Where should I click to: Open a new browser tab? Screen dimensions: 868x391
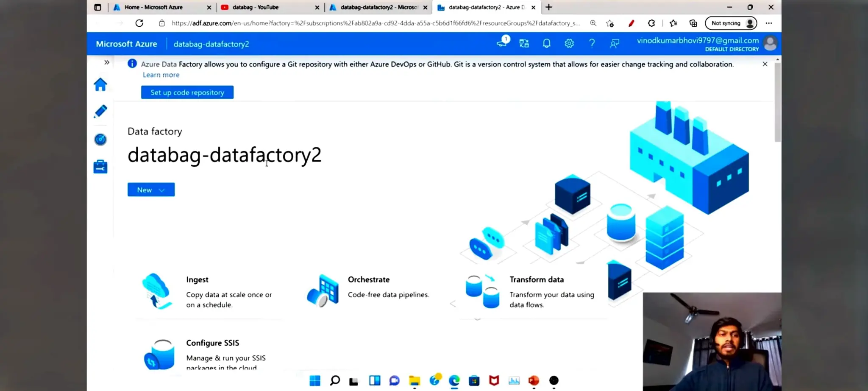pos(549,7)
